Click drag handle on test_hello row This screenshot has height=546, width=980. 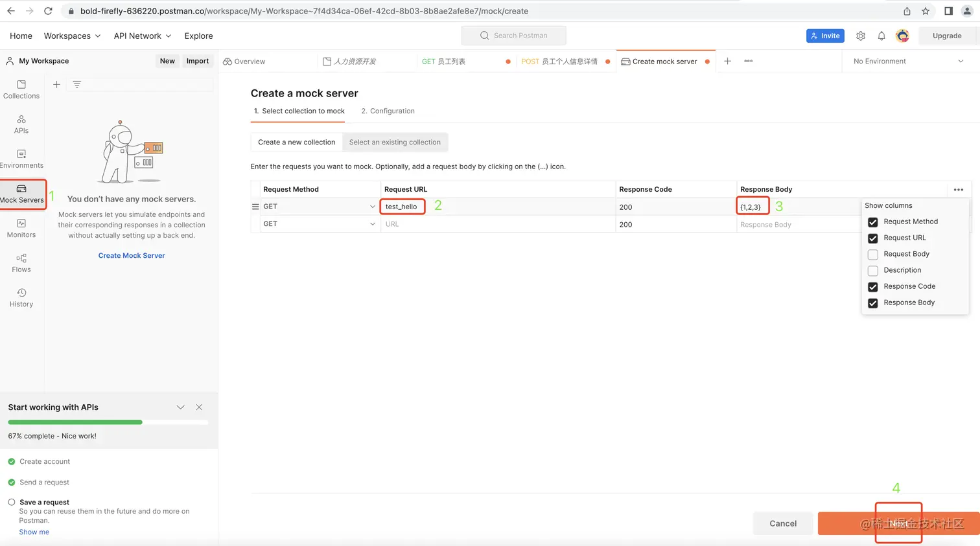point(255,207)
